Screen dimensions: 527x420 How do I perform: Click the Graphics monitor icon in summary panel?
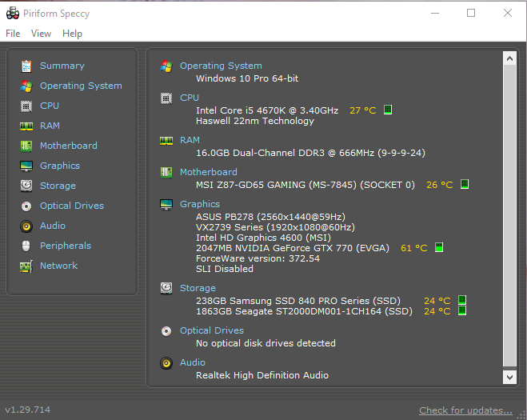point(166,205)
